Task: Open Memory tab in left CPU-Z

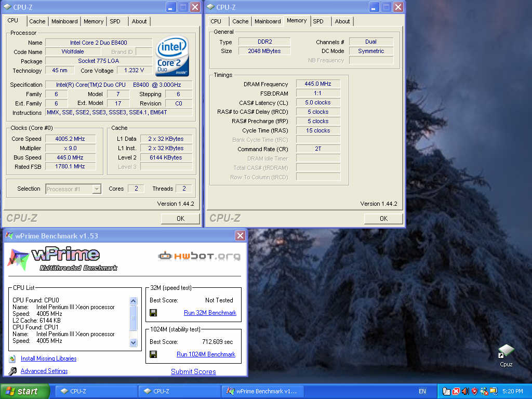Action: coord(94,21)
